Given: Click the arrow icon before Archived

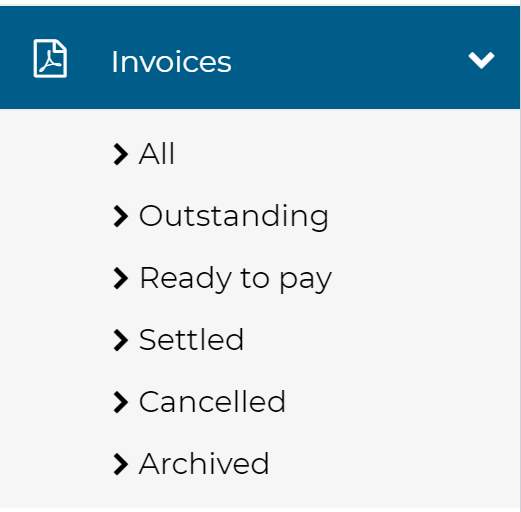Looking at the screenshot, I should click(x=121, y=464).
